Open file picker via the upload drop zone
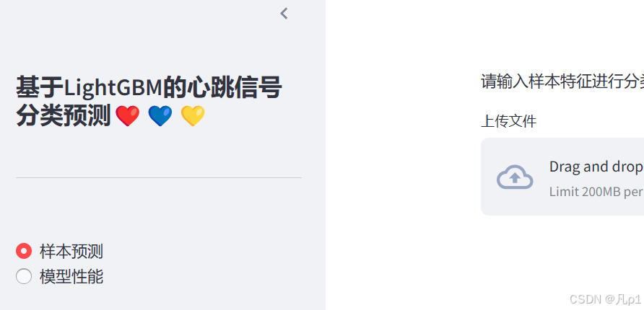Viewport: 644px width, 310px height. click(x=562, y=177)
